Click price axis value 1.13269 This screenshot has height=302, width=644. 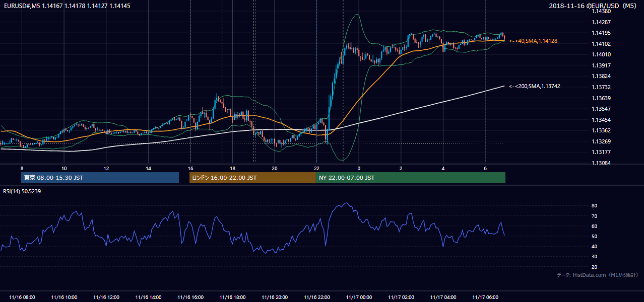[601, 141]
